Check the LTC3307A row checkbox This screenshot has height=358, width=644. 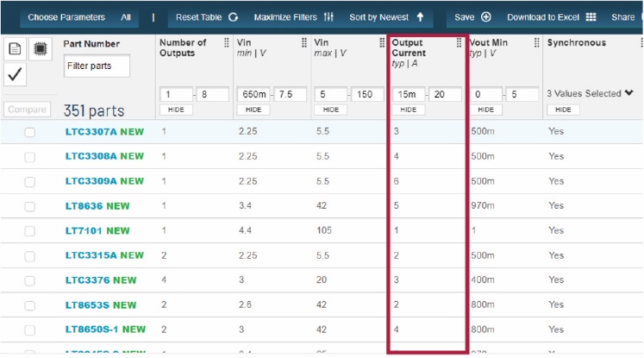click(29, 132)
